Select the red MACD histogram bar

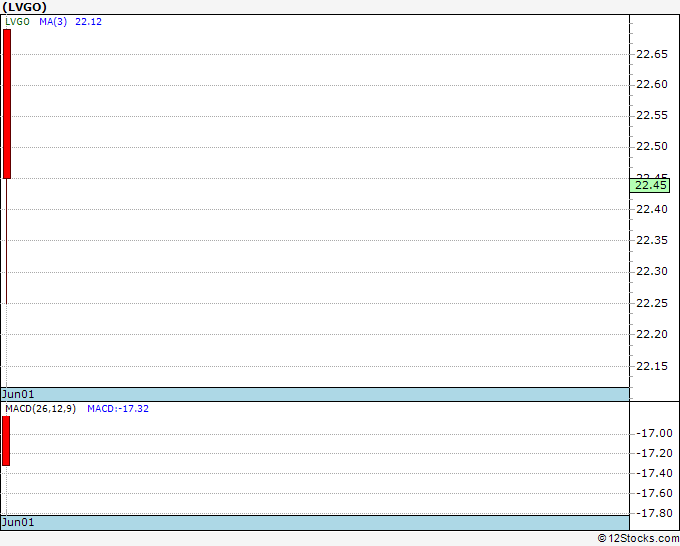(x=6, y=441)
